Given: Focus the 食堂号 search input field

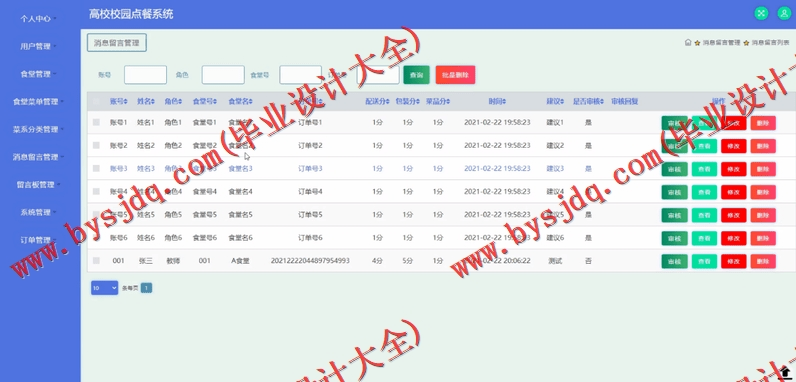Looking at the screenshot, I should click(x=301, y=75).
